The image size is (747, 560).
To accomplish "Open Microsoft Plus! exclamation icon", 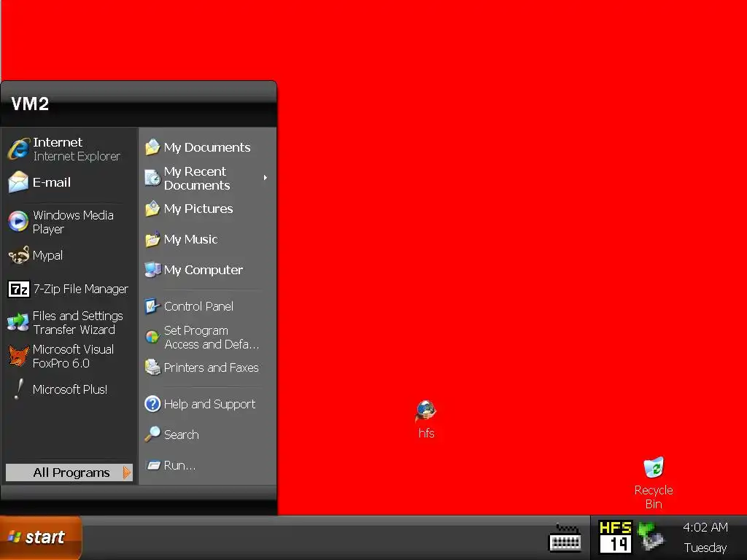I will point(18,389).
